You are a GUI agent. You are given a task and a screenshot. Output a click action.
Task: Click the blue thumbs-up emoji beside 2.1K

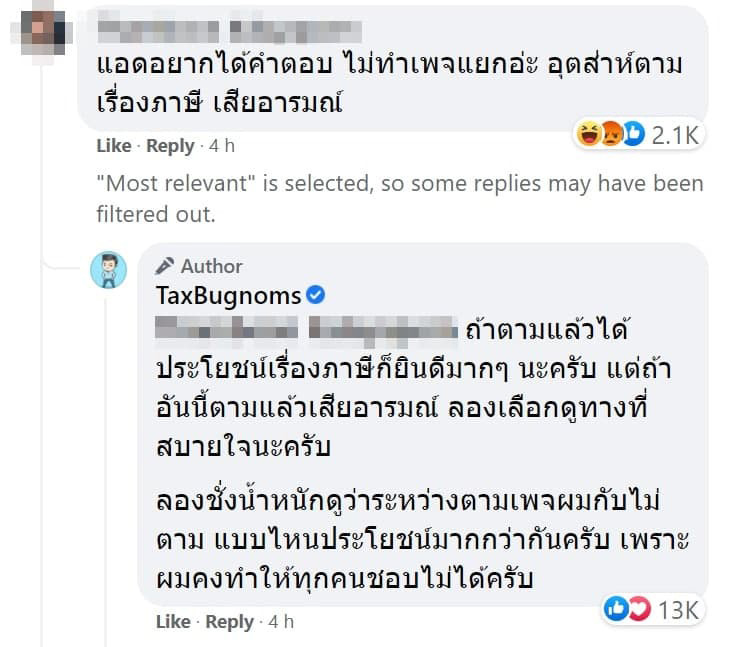[631, 134]
